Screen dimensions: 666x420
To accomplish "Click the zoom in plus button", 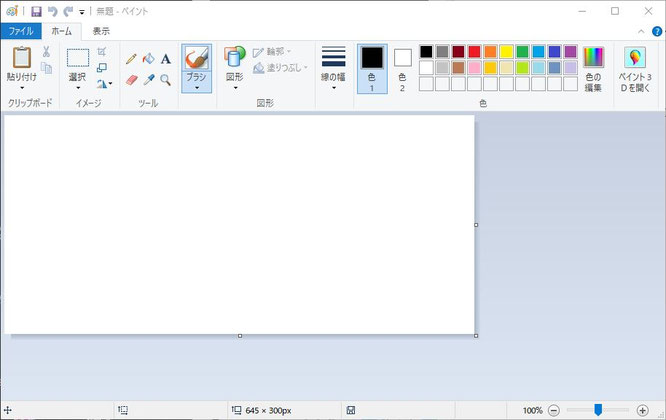I will coord(642,410).
